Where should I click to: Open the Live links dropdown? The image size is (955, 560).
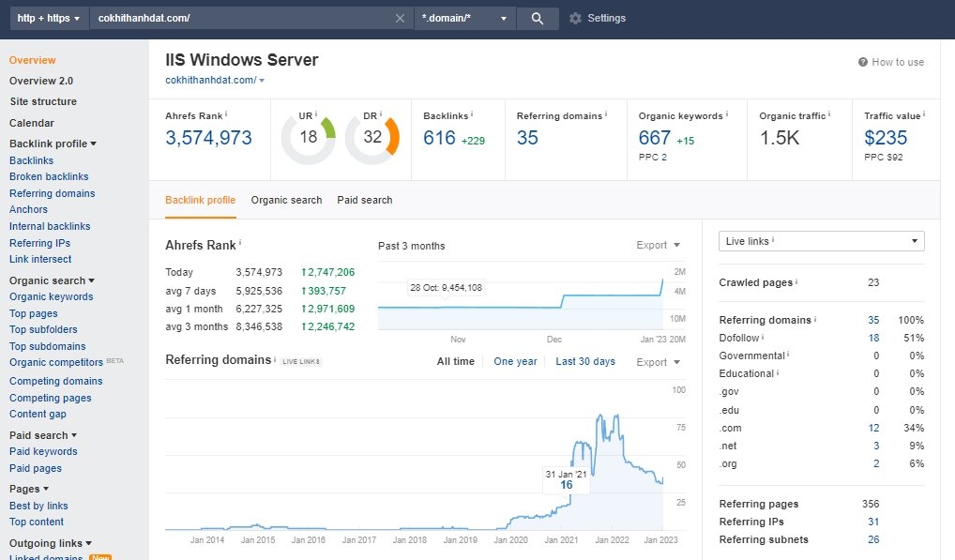(x=822, y=241)
